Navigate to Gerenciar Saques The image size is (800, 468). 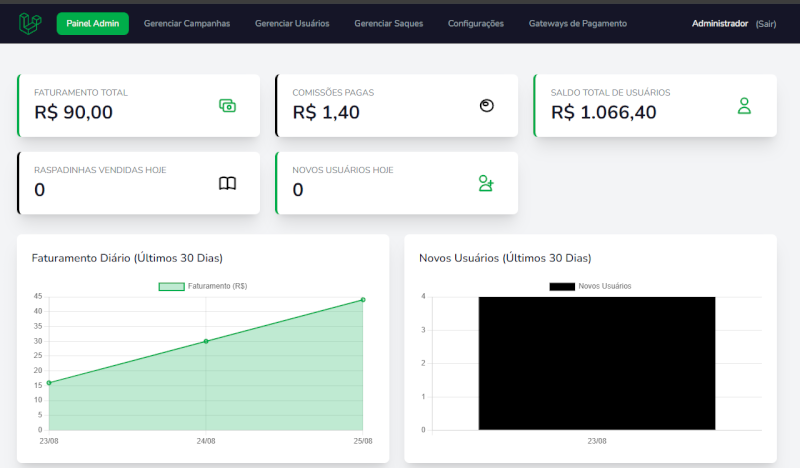[389, 23]
